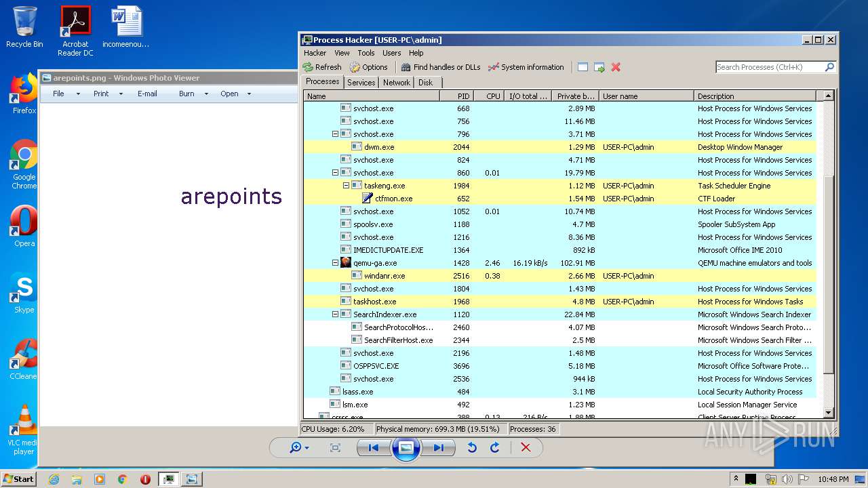Sort by the PID column header
This screenshot has height=488, width=868.
tap(456, 96)
